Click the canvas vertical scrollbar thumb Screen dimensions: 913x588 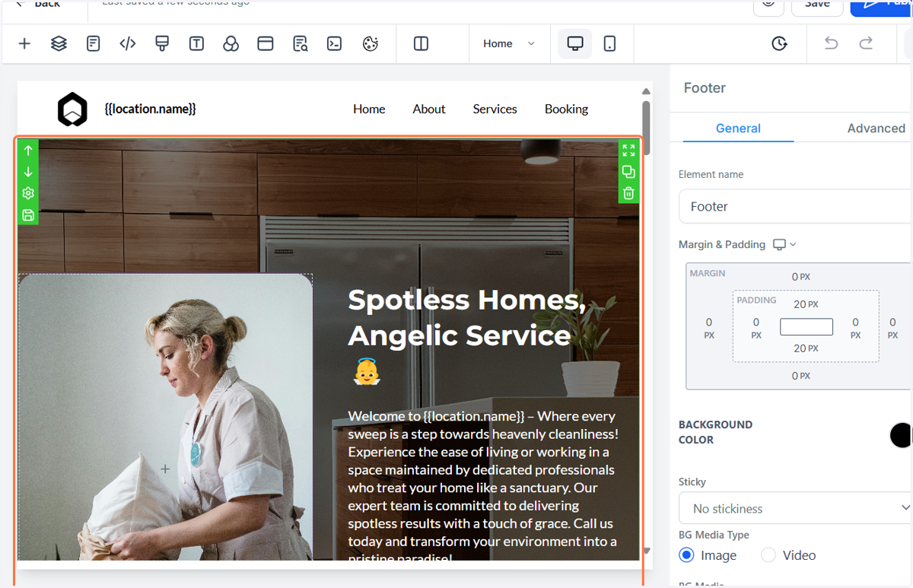point(646,128)
